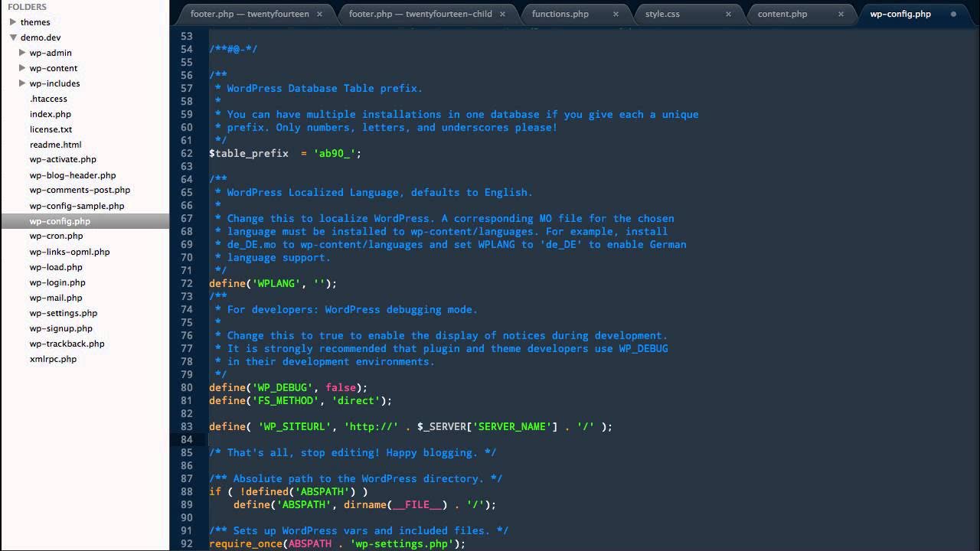This screenshot has height=551, width=980.
Task: Expand the wp-includes folder arrow
Action: [22, 83]
